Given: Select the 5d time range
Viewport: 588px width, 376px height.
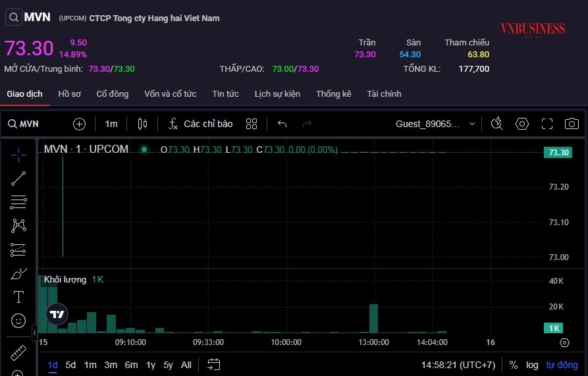Looking at the screenshot, I should (x=70, y=365).
